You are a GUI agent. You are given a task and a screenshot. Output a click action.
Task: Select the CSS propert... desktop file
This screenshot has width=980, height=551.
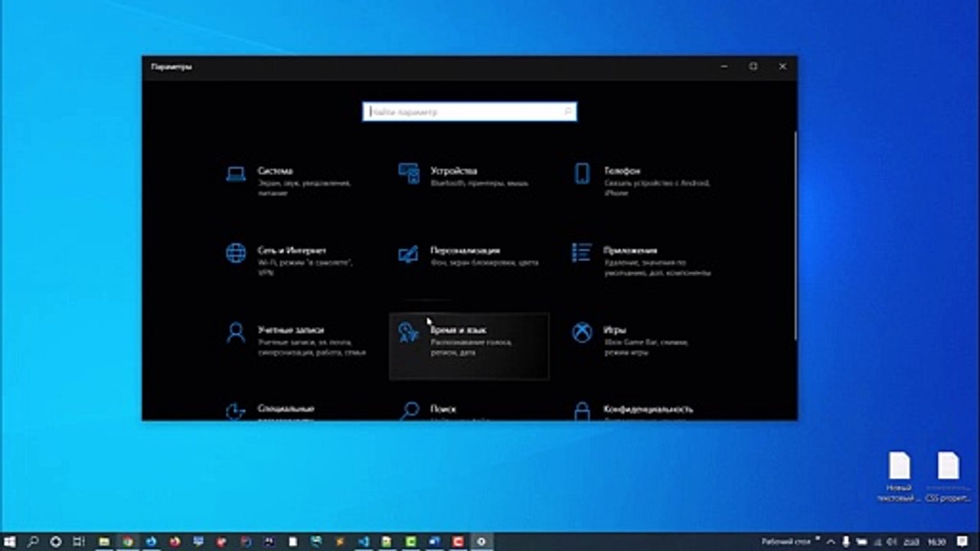pos(948,477)
